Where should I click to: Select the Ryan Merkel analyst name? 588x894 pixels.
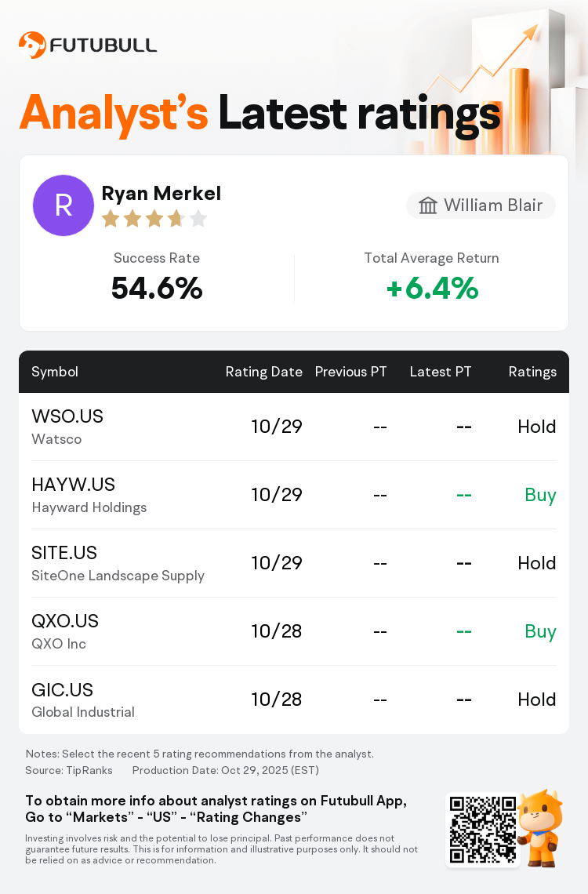point(162,193)
